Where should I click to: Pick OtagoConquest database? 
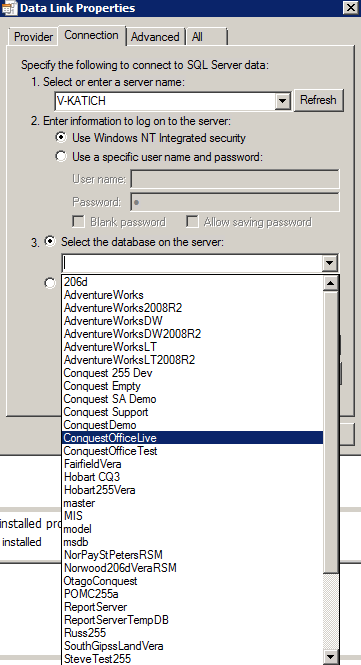click(x=193, y=581)
